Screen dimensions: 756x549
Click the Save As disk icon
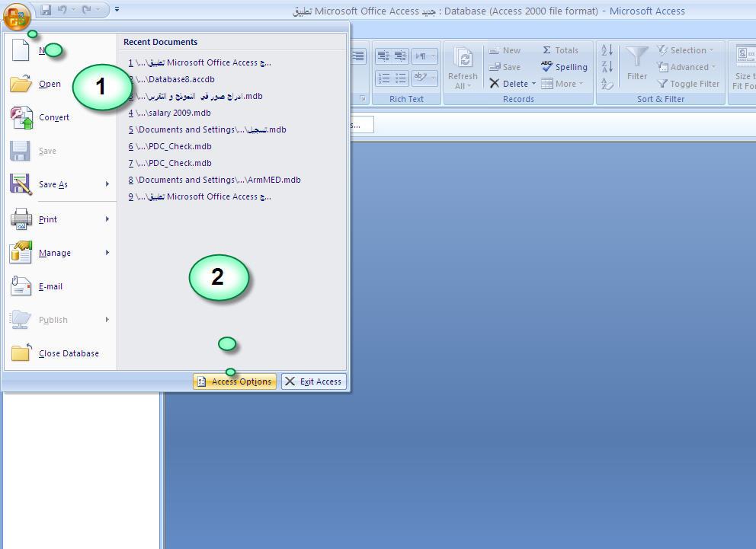[x=21, y=184]
